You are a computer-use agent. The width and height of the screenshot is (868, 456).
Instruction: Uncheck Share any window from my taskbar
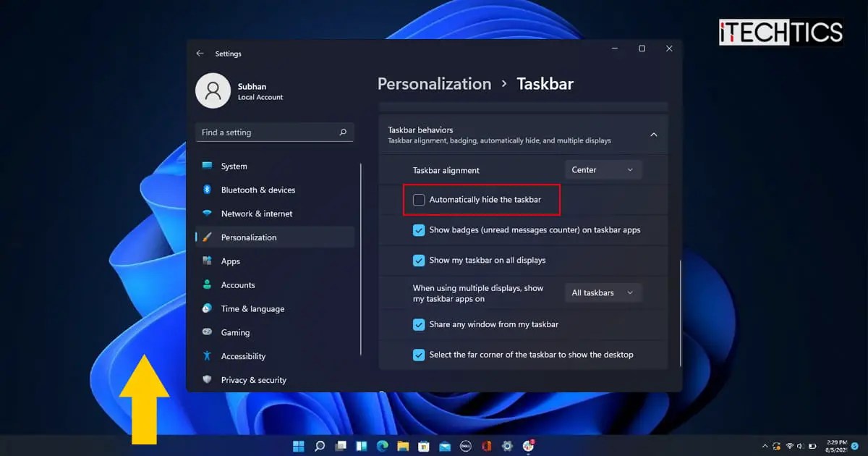coord(419,324)
